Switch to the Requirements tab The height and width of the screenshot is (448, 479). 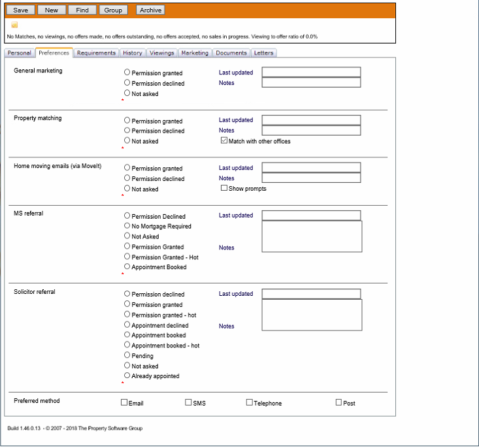point(96,53)
